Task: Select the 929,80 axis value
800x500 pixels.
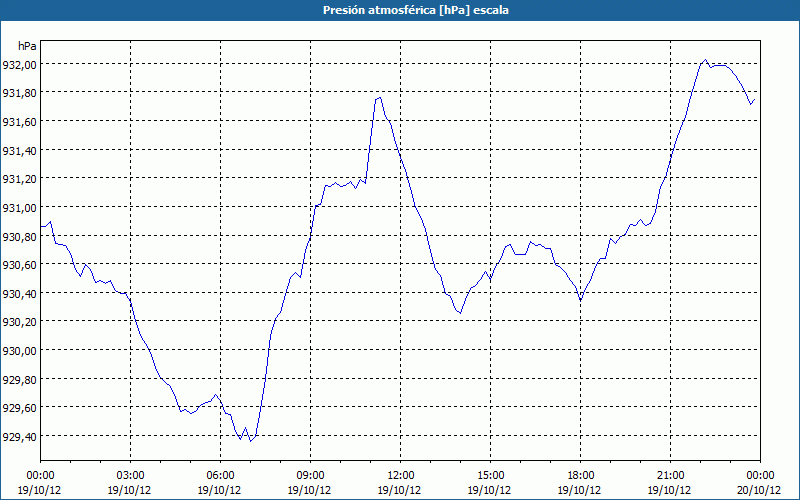Action: point(19,379)
